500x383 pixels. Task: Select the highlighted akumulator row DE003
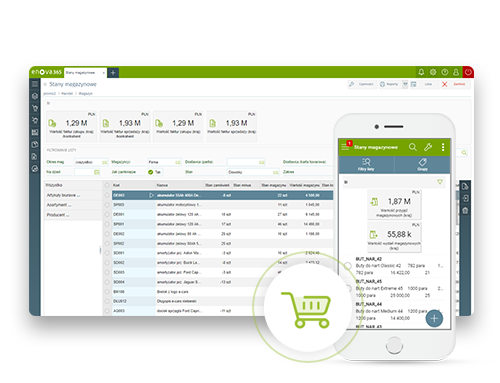pyautogui.click(x=222, y=195)
